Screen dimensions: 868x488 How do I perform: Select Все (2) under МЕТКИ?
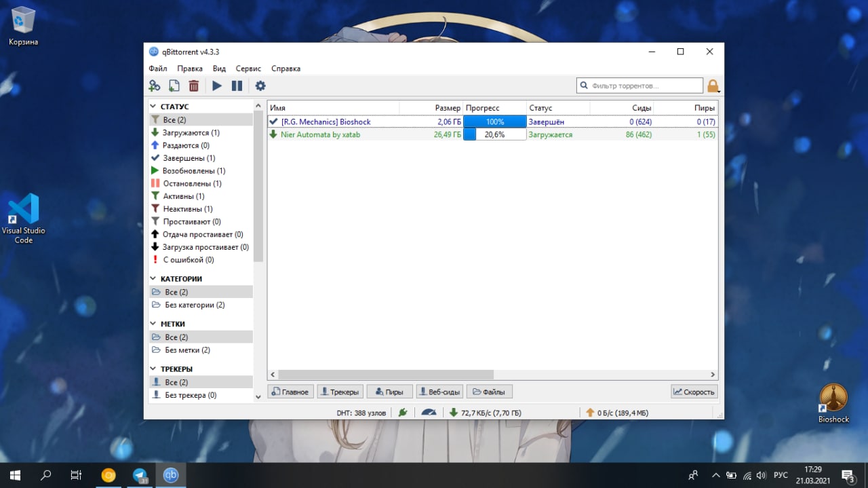tap(201, 337)
